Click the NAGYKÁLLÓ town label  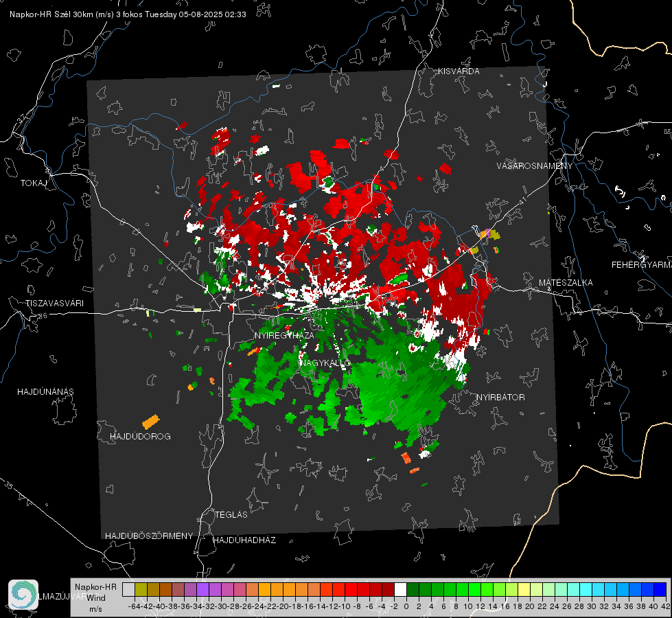pyautogui.click(x=325, y=363)
